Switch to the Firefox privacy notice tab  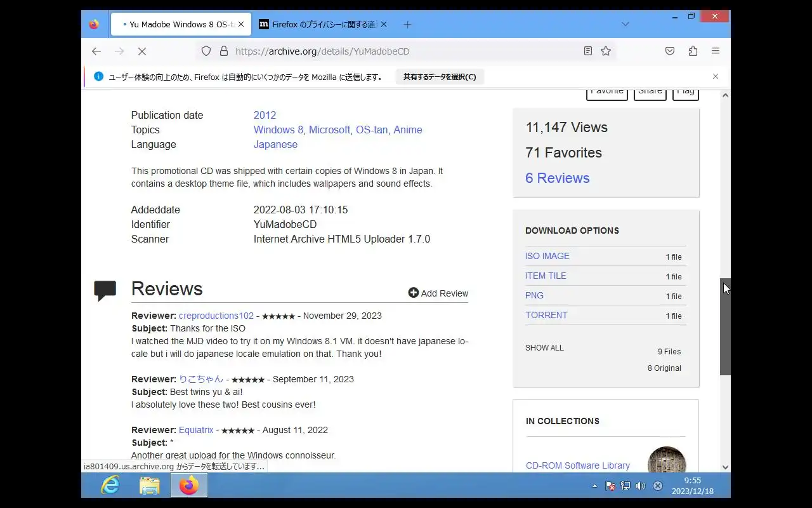click(x=324, y=24)
